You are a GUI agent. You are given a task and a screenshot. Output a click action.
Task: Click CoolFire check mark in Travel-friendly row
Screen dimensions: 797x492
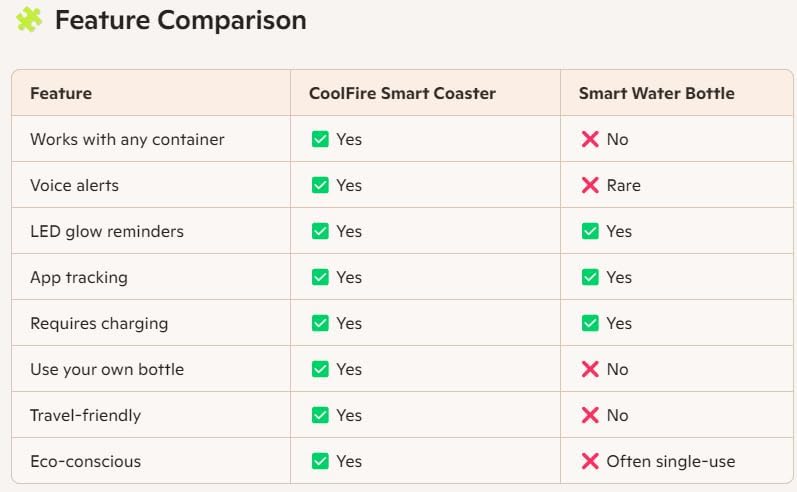[320, 415]
